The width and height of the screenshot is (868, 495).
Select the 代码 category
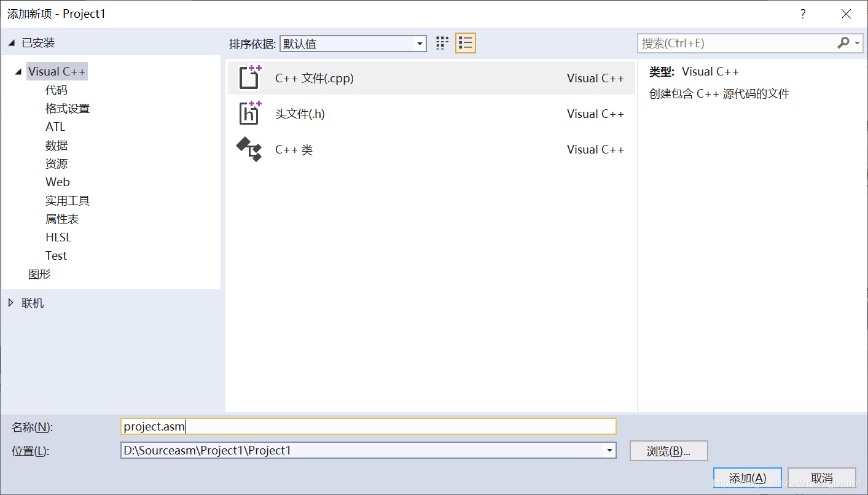[57, 90]
